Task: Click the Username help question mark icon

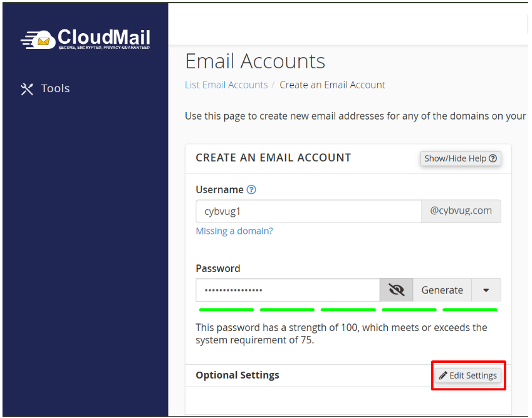Action: pyautogui.click(x=251, y=190)
